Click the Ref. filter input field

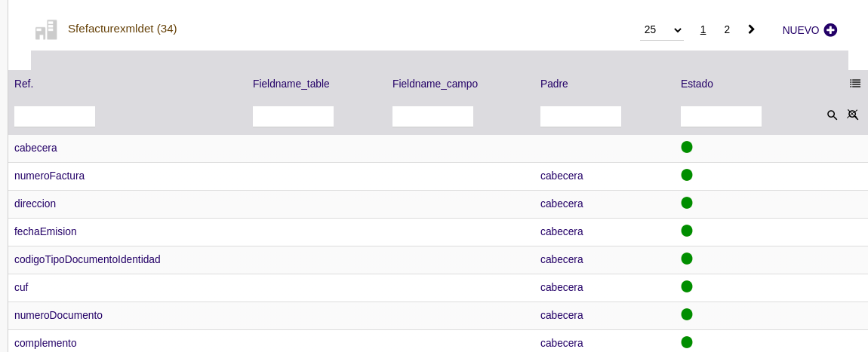[x=55, y=117]
